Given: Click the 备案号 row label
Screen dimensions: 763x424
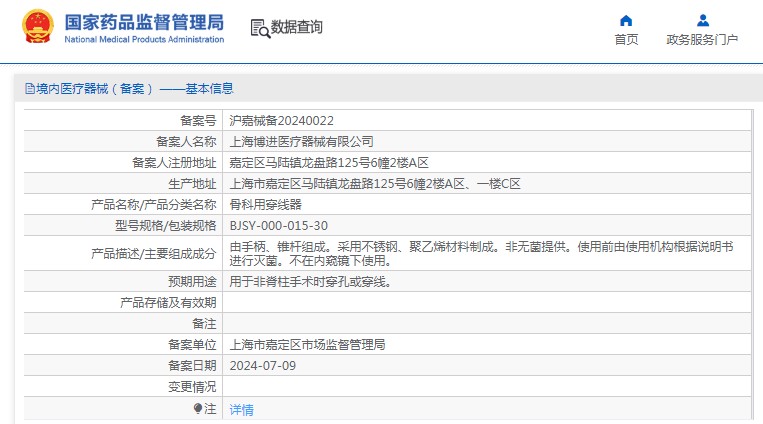Looking at the screenshot, I should click(x=198, y=121).
